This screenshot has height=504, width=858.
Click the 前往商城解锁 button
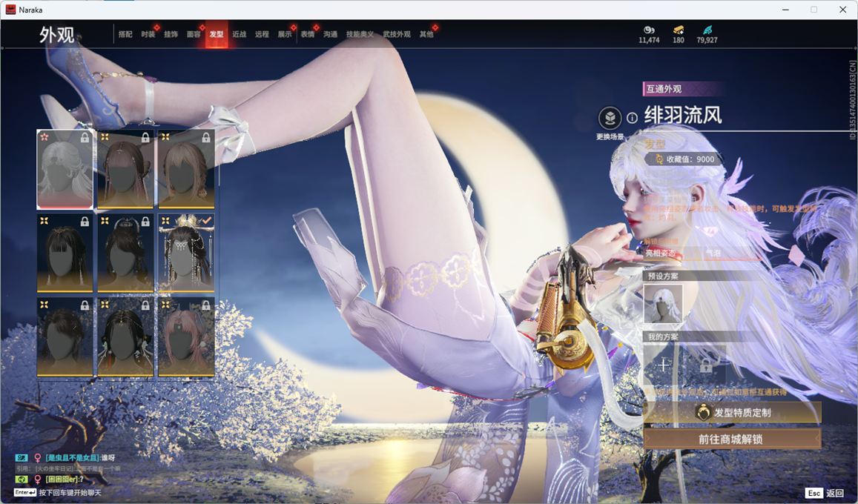pyautogui.click(x=731, y=439)
